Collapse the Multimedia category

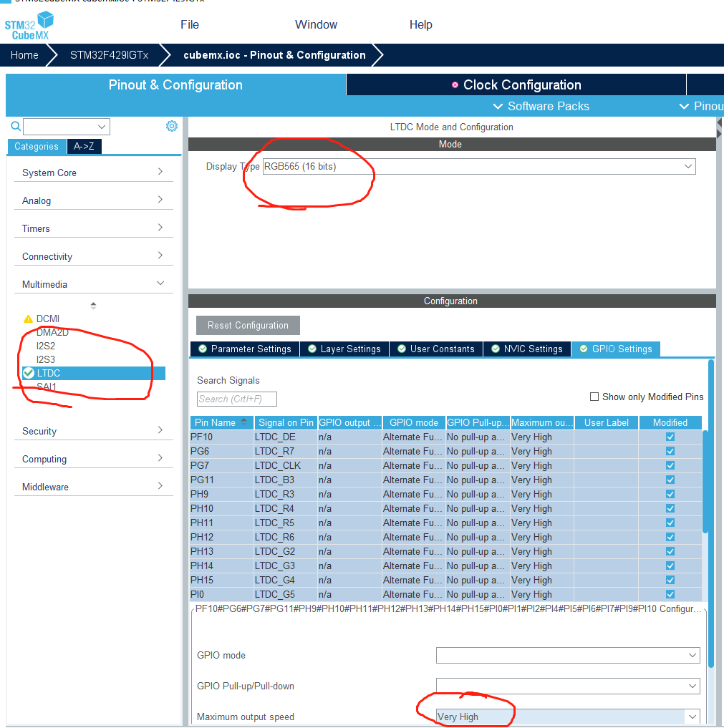[x=93, y=284]
